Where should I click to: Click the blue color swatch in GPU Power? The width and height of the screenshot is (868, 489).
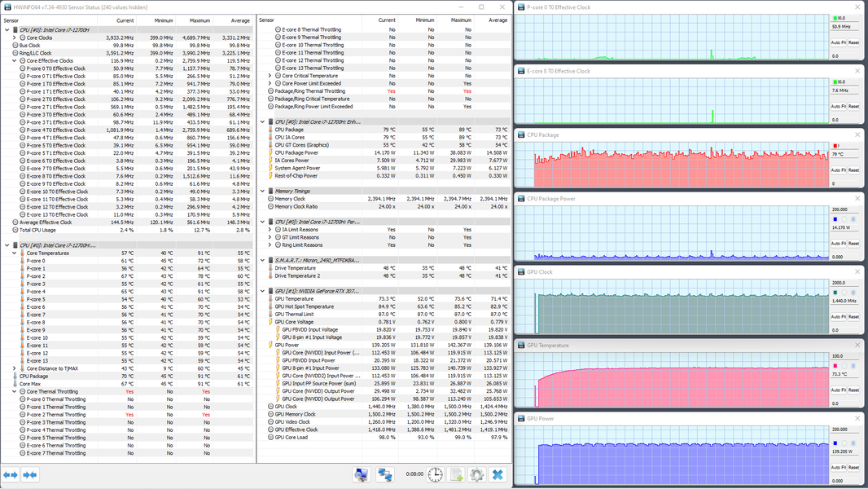(x=835, y=444)
